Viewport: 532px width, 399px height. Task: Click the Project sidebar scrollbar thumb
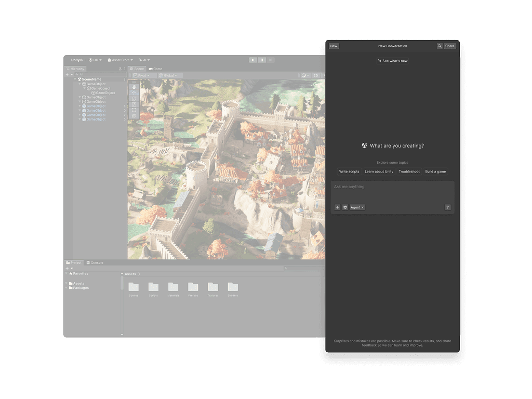tap(122, 283)
